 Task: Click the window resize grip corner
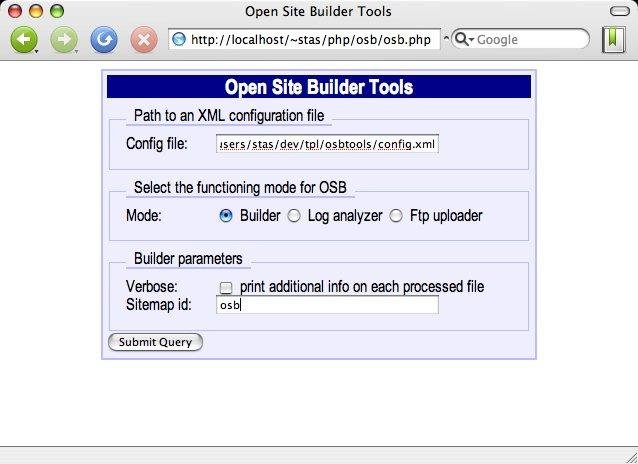tap(631, 456)
